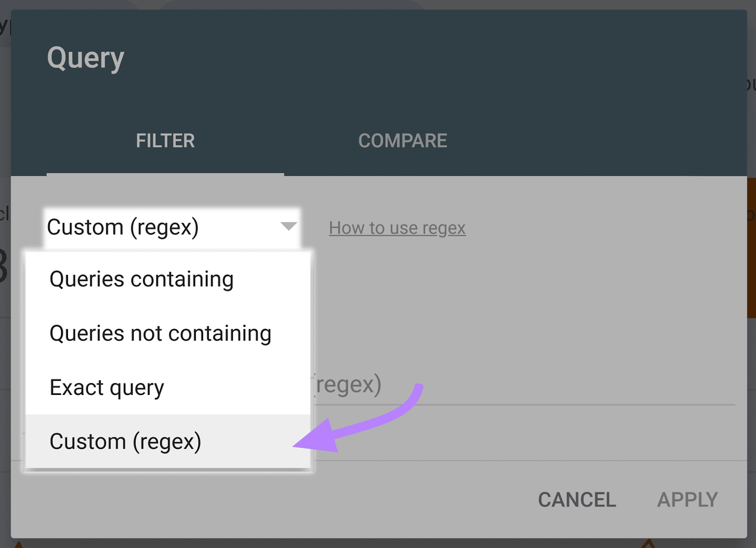This screenshot has height=548, width=756.
Task: Click the CANCEL button
Action: click(x=577, y=500)
